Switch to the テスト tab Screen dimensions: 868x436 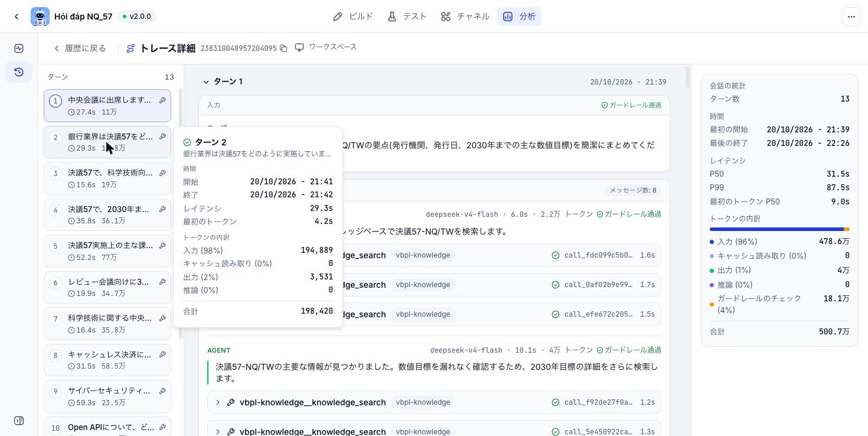[407, 17]
